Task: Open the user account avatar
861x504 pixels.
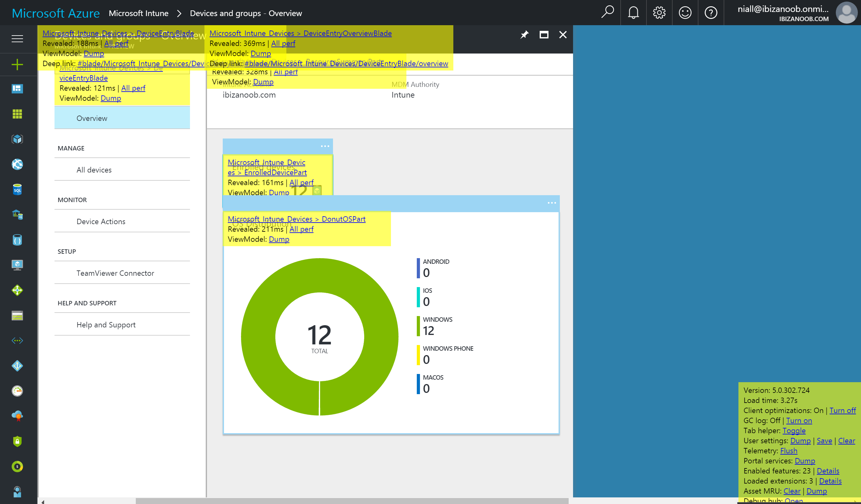Action: [846, 13]
